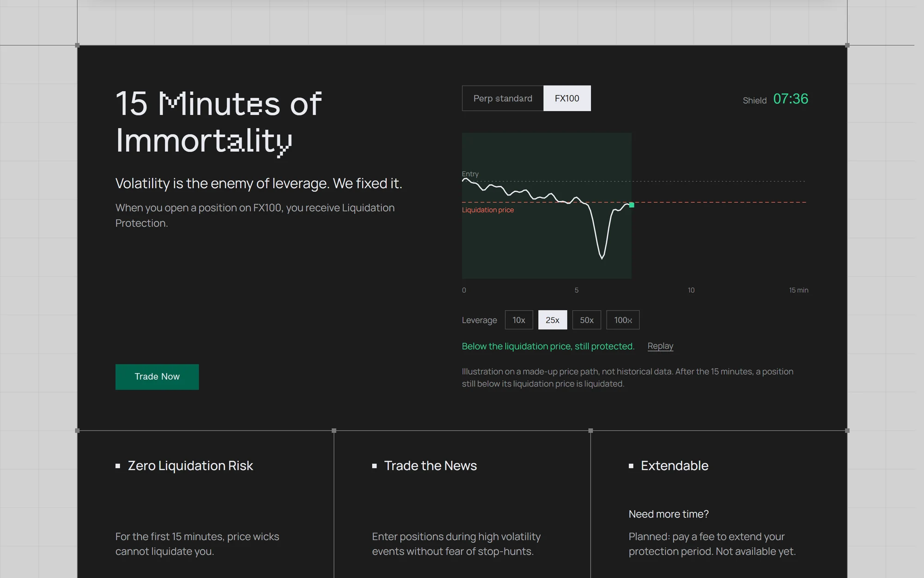Set leverage to 50x
Viewport: 924px width, 578px height.
click(587, 320)
